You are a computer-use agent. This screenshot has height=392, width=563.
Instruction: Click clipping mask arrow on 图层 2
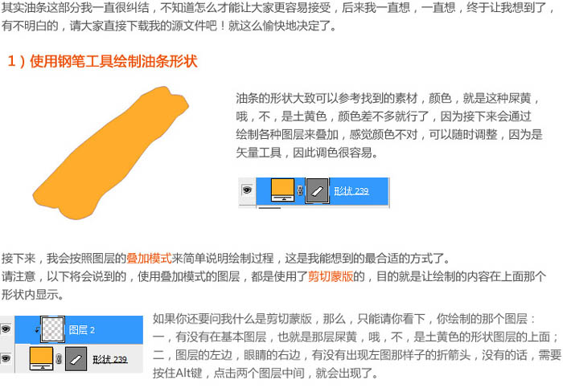(37, 329)
